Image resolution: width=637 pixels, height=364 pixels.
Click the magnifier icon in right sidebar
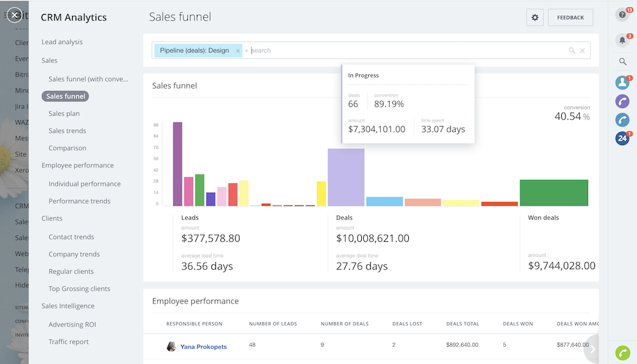(622, 62)
